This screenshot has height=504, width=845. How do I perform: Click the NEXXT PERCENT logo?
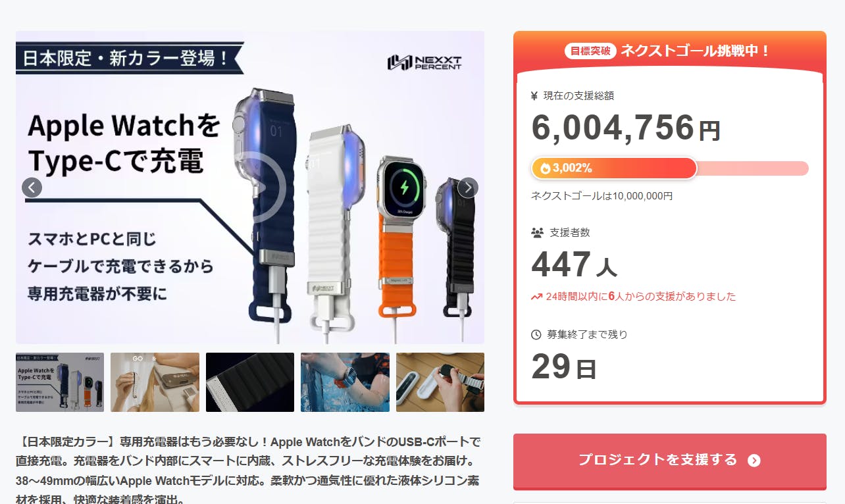(424, 63)
